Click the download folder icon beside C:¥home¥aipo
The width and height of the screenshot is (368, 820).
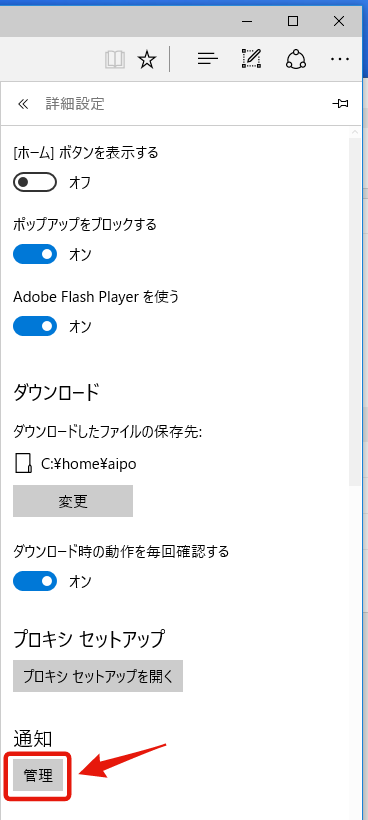23,463
